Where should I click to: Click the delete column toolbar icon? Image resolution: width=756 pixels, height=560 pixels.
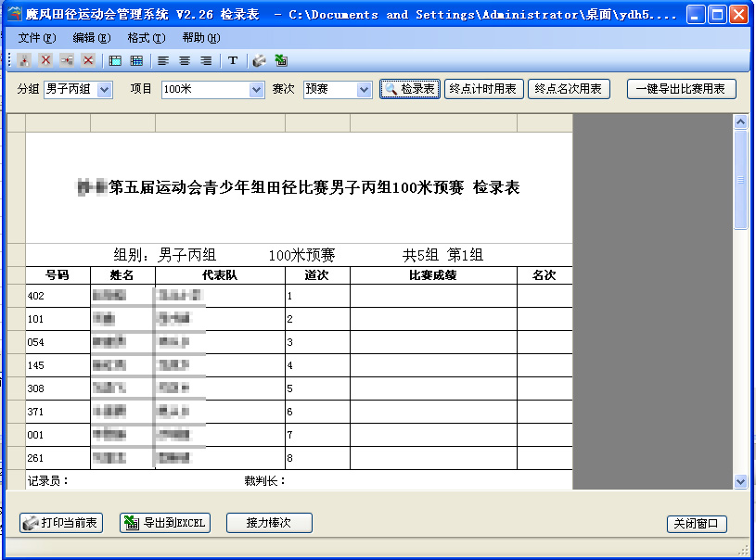(x=45, y=60)
